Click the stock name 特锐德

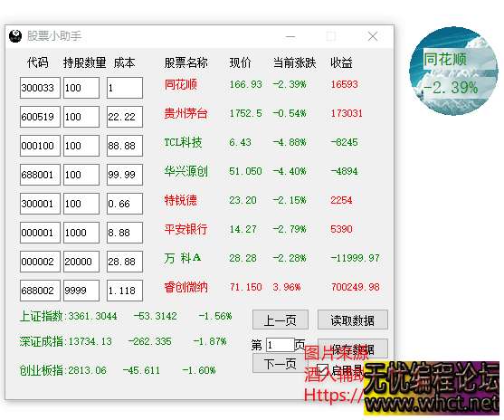181,200
